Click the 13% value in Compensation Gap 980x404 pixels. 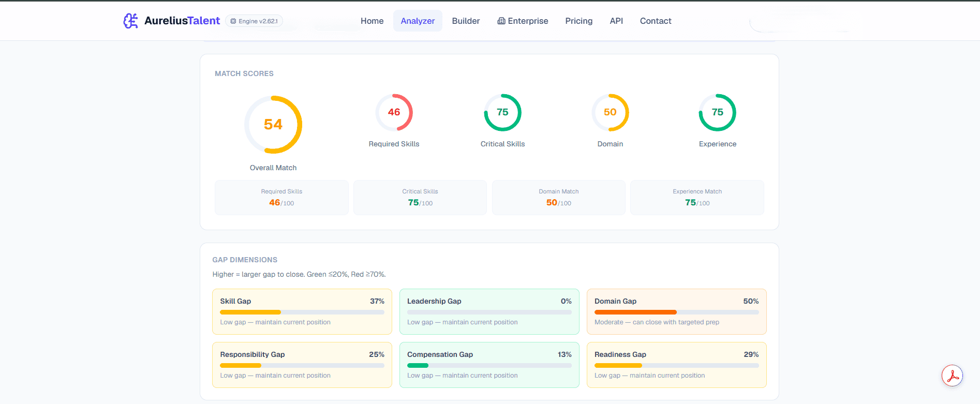click(x=565, y=354)
